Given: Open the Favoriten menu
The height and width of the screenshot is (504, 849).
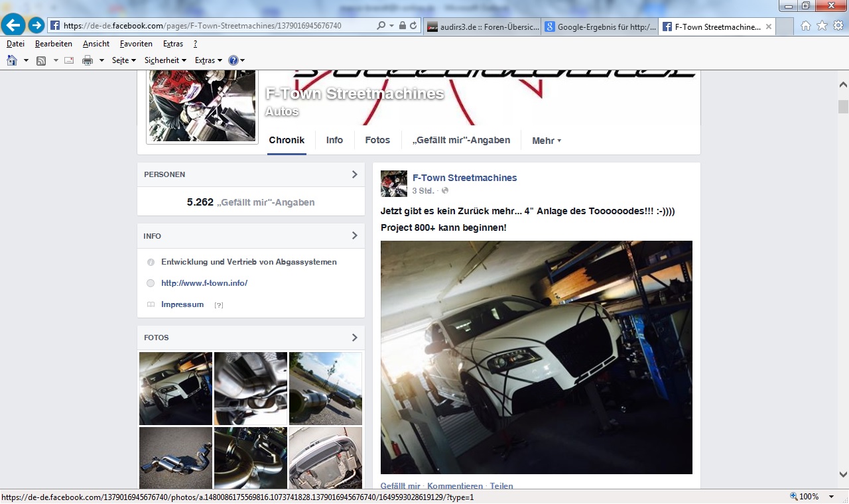Looking at the screenshot, I should 136,44.
